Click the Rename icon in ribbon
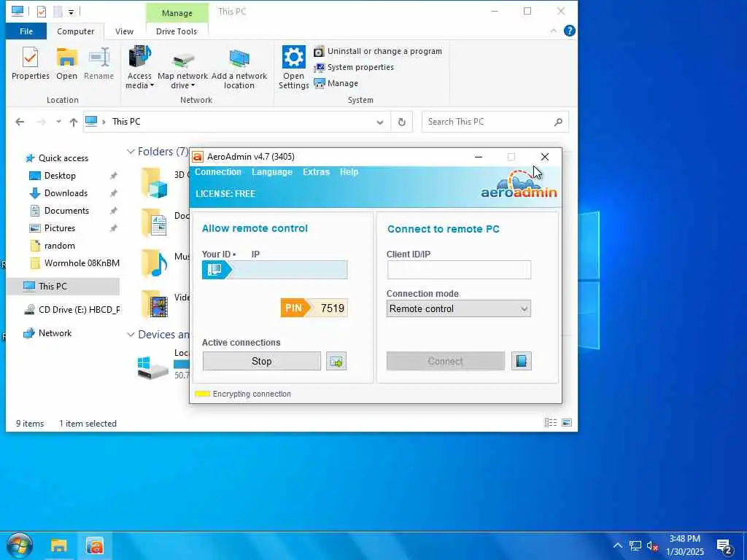 pyautogui.click(x=99, y=63)
